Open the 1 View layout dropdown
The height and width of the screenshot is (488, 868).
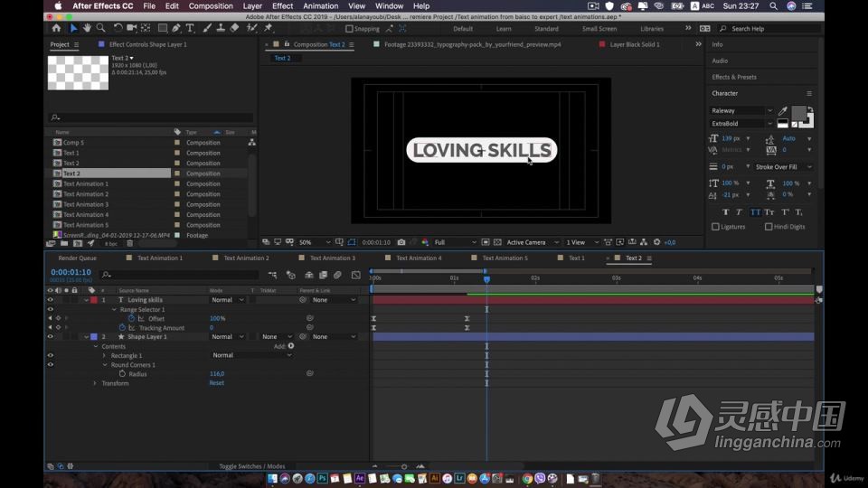[581, 242]
